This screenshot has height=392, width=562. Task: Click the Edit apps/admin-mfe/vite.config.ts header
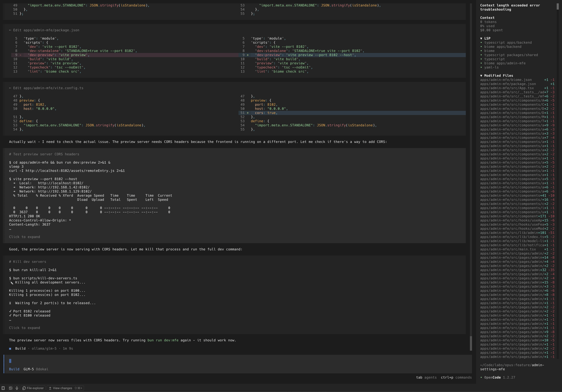46,88
